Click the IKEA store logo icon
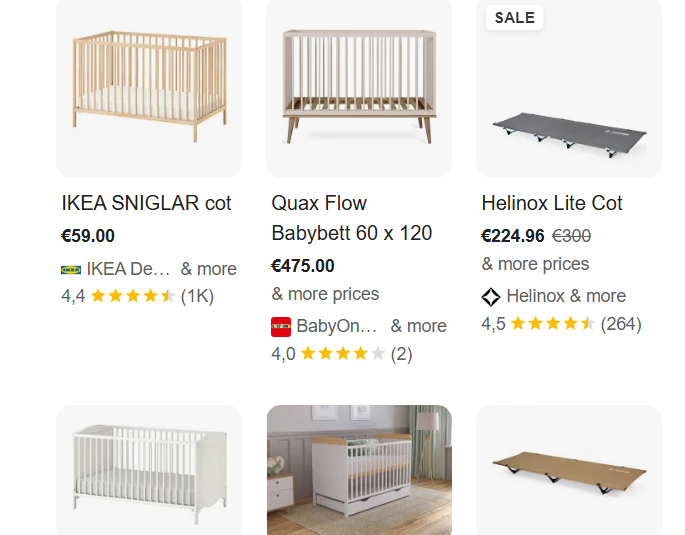Viewport: 685px width, 535px height. tap(70, 269)
